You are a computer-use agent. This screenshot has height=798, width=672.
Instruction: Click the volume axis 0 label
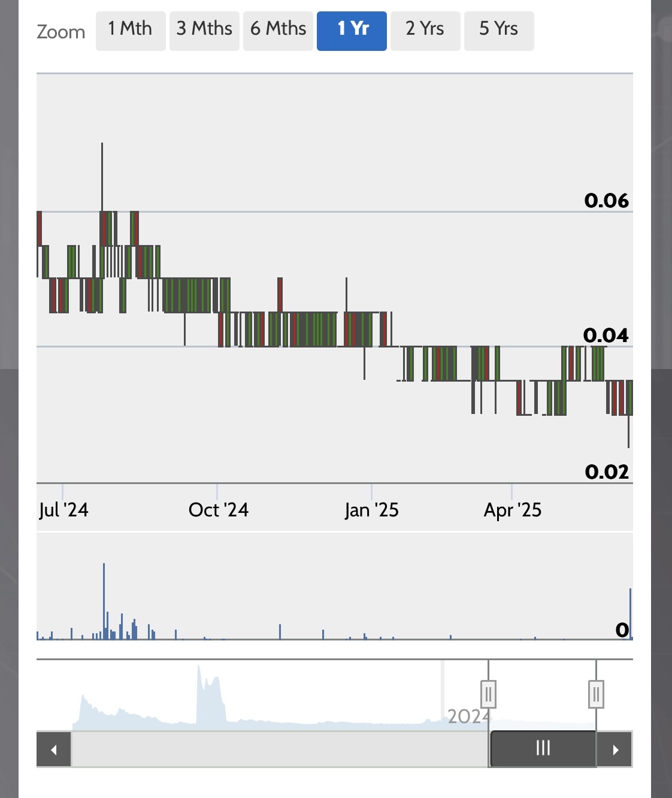pos(622,630)
